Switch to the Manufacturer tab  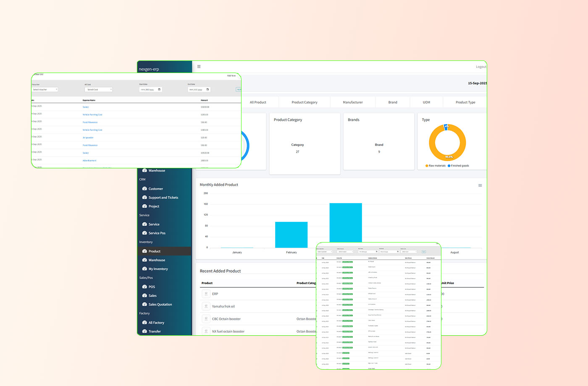(353, 102)
